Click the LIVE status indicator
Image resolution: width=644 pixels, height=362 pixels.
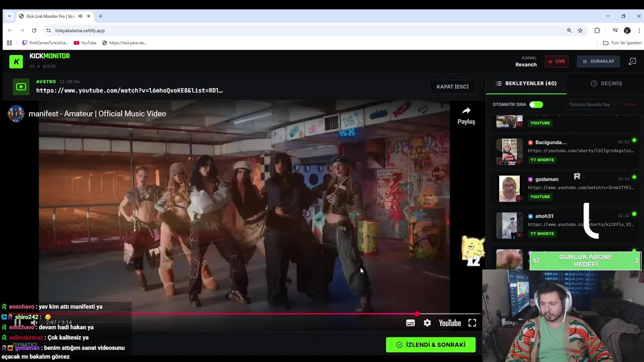click(x=556, y=61)
